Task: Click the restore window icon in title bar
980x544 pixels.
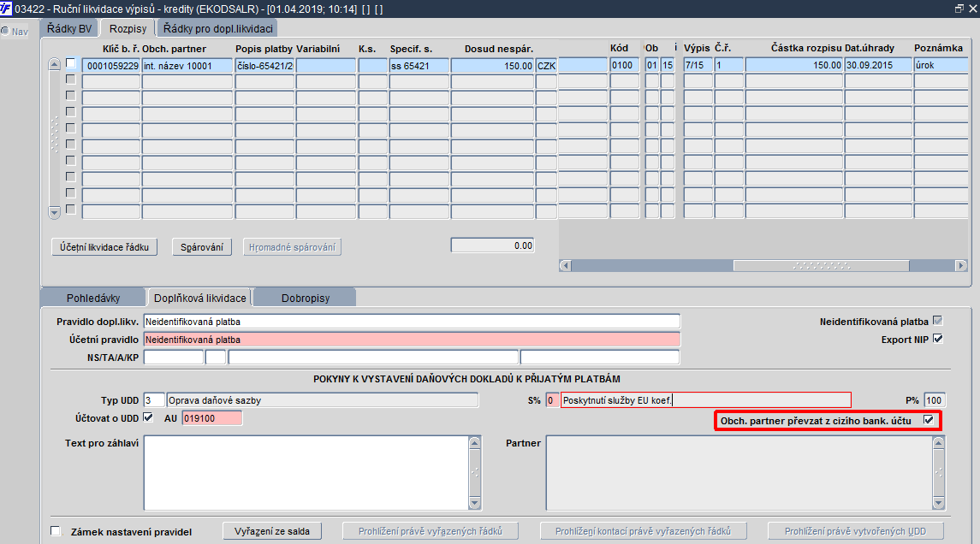Action: pyautogui.click(x=959, y=9)
